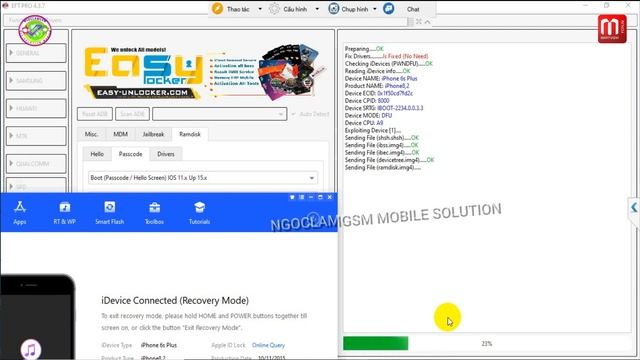Click log line 'Device CPU: A9'

(364, 123)
